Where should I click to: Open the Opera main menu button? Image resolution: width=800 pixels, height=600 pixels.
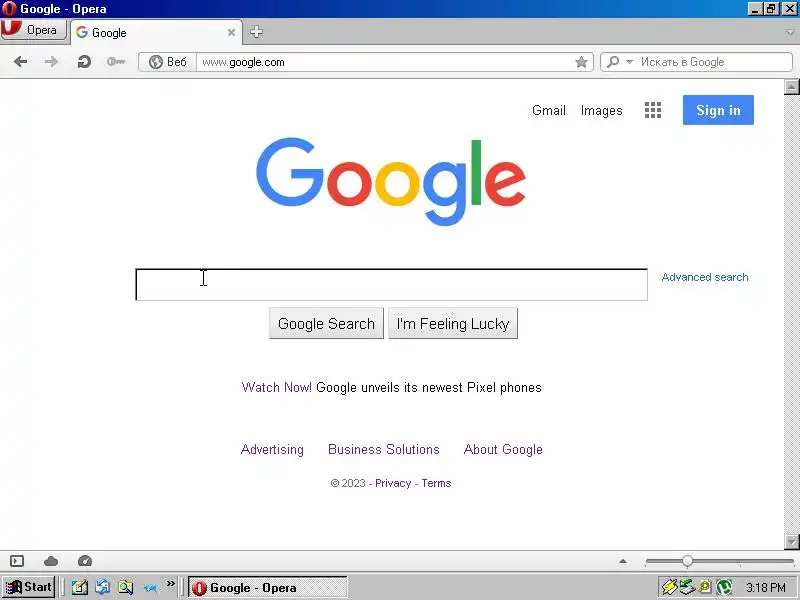click(x=34, y=30)
